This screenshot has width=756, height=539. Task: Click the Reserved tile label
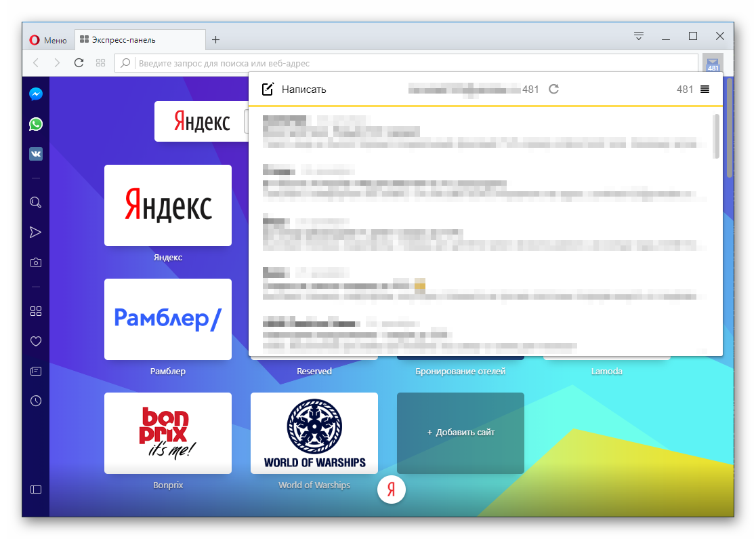click(314, 371)
